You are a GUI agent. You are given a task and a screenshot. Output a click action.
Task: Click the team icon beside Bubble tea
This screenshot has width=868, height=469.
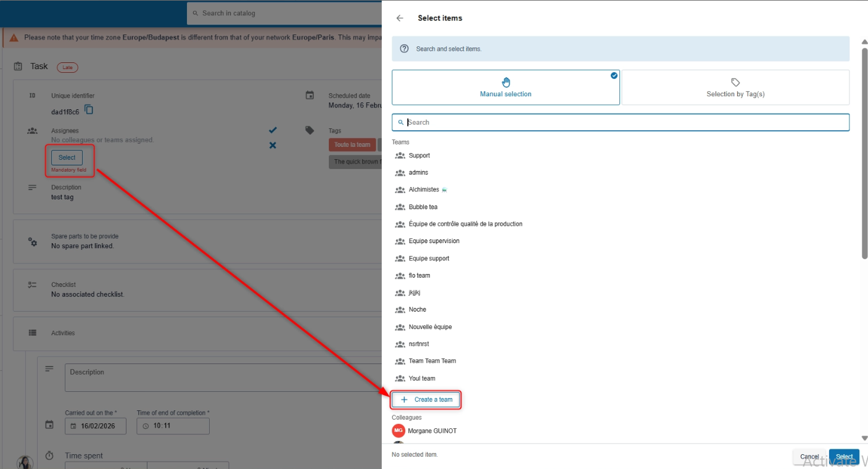tap(400, 207)
